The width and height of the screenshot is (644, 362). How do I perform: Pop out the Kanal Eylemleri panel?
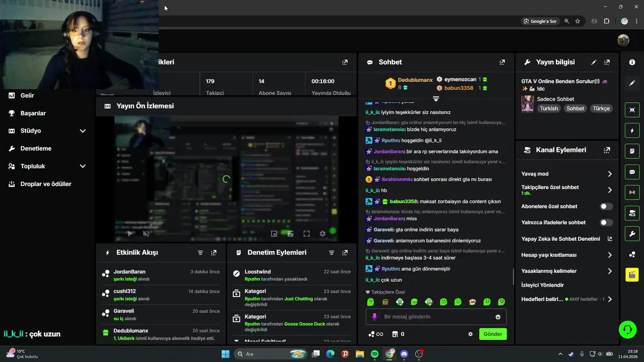pyautogui.click(x=607, y=150)
